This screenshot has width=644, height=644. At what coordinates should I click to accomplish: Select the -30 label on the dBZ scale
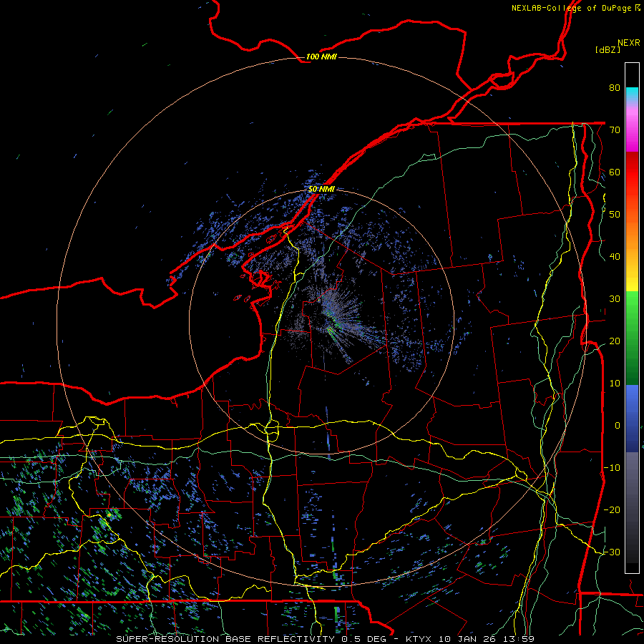pyautogui.click(x=612, y=552)
